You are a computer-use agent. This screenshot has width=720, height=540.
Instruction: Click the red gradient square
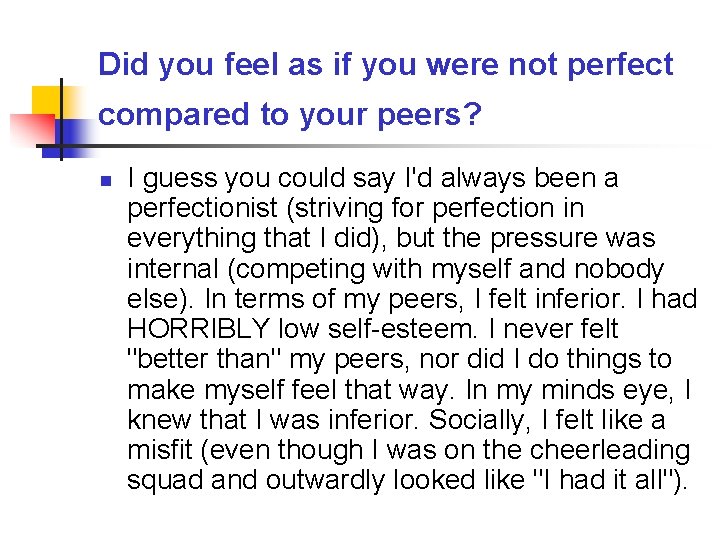(x=32, y=129)
